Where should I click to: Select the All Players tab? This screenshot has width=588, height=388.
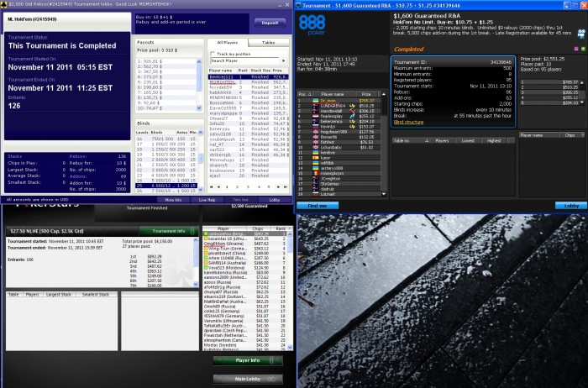[228, 42]
